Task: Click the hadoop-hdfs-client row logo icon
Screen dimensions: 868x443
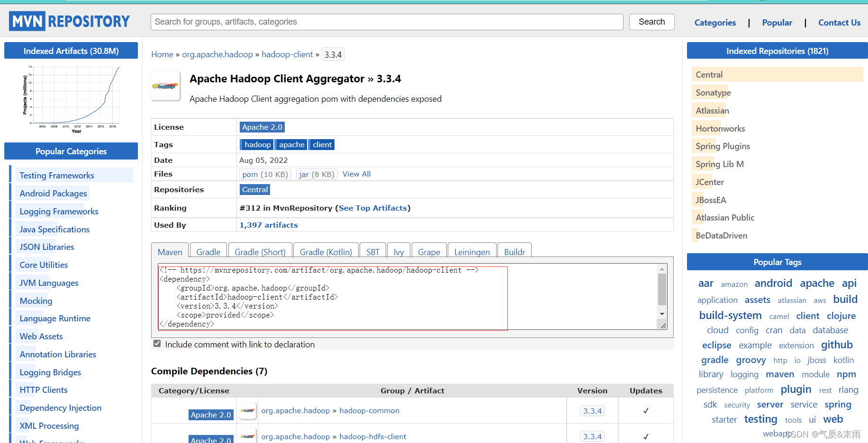Action: tap(248, 436)
